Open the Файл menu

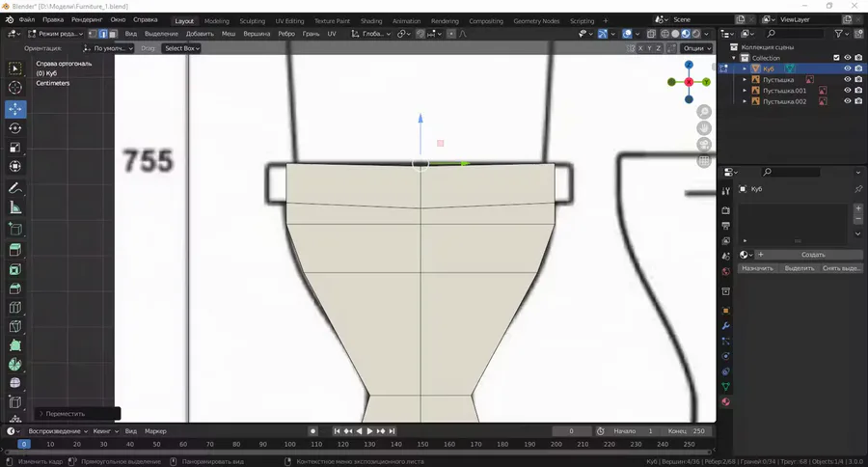pyautogui.click(x=27, y=20)
